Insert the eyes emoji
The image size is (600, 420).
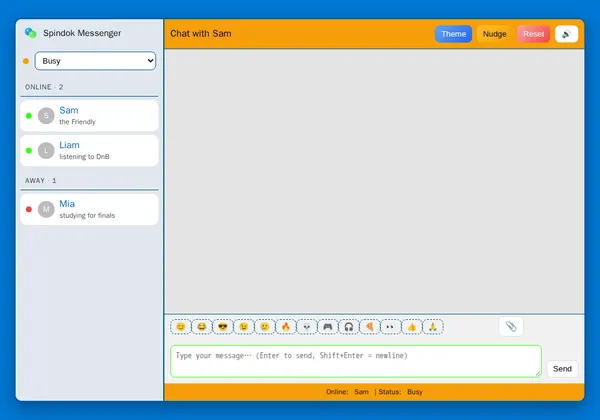click(391, 327)
